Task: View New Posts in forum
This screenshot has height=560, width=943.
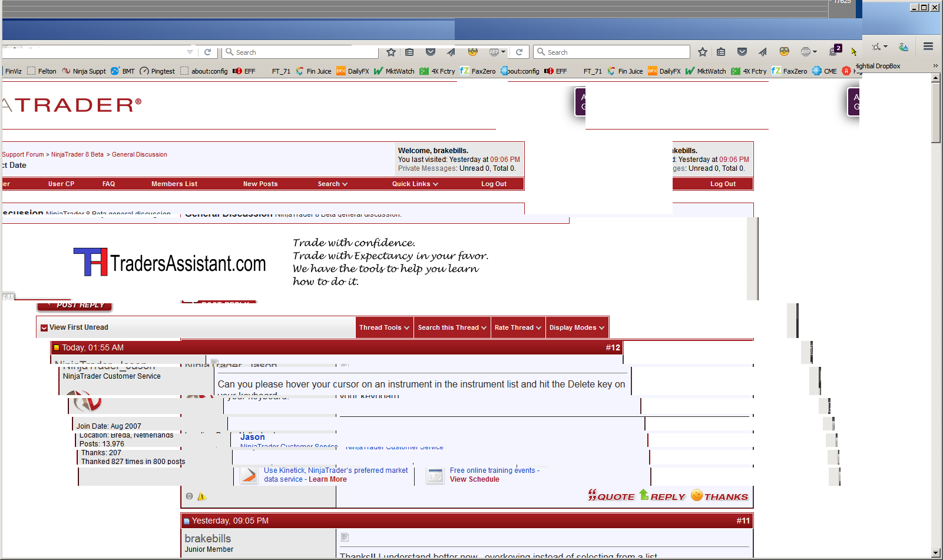Action: coord(260,184)
